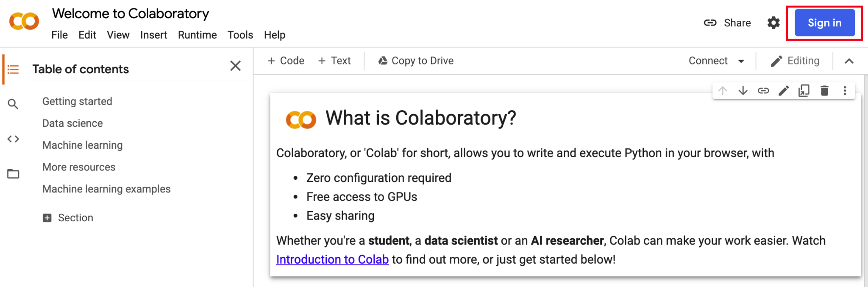
Task: Open the table of contents sidebar icon
Action: tap(13, 69)
